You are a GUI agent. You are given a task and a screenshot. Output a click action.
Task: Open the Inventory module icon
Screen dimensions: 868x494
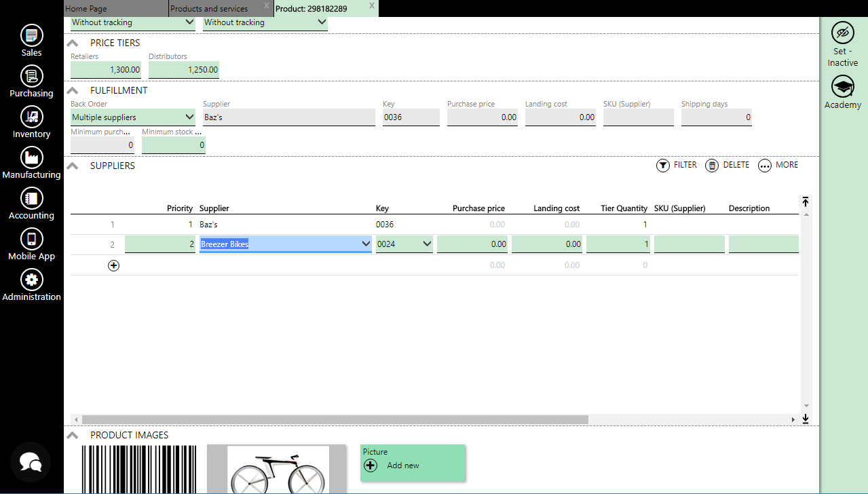(31, 117)
